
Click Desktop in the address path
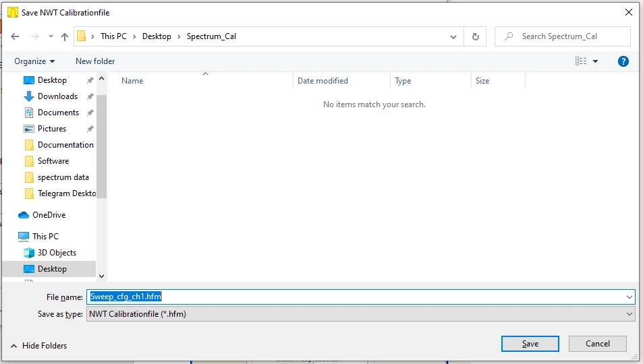pyautogui.click(x=157, y=36)
